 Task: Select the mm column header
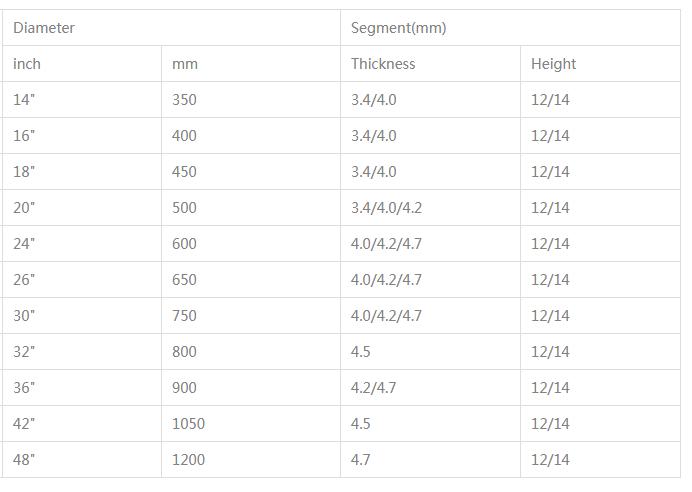coord(185,64)
